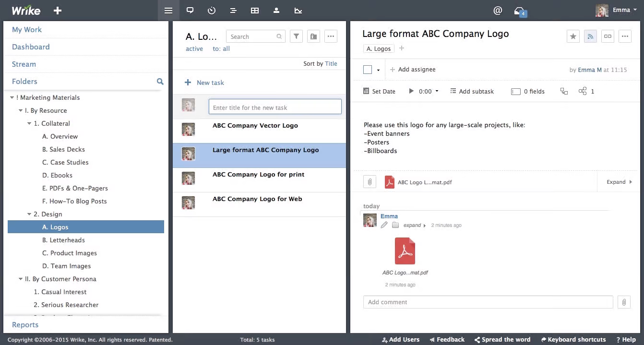Screen dimensions: 644x345
Task: Collapse the 2. Design folder
Action: [x=29, y=214]
